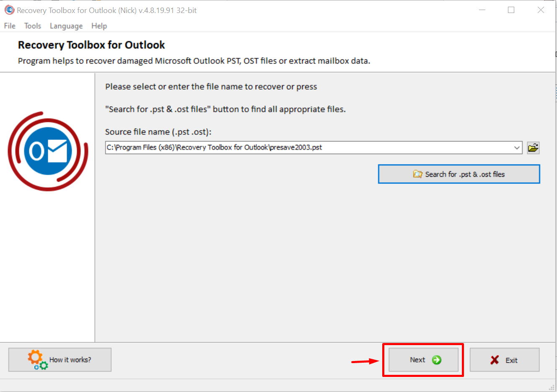Close the Recovery Toolbox window
557x392 pixels.
tap(541, 10)
